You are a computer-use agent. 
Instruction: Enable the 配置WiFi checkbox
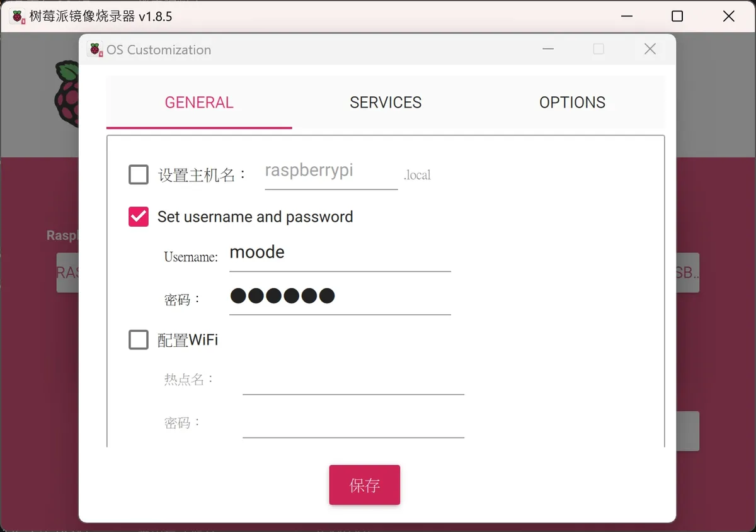click(x=139, y=340)
